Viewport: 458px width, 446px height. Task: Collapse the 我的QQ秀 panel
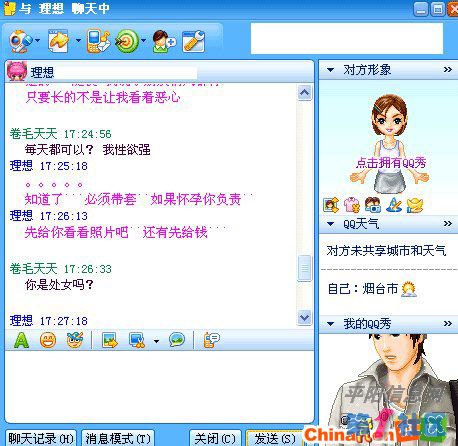tap(330, 324)
